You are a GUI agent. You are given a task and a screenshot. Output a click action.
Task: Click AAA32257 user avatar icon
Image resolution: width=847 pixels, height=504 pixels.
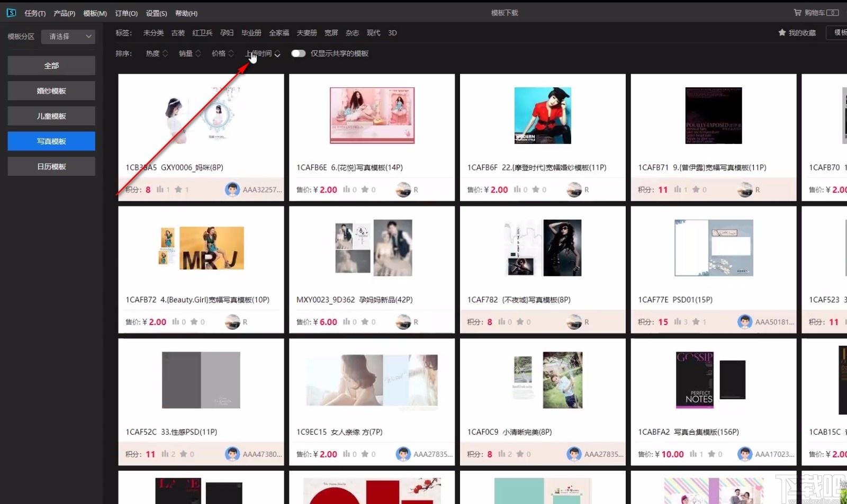point(232,190)
